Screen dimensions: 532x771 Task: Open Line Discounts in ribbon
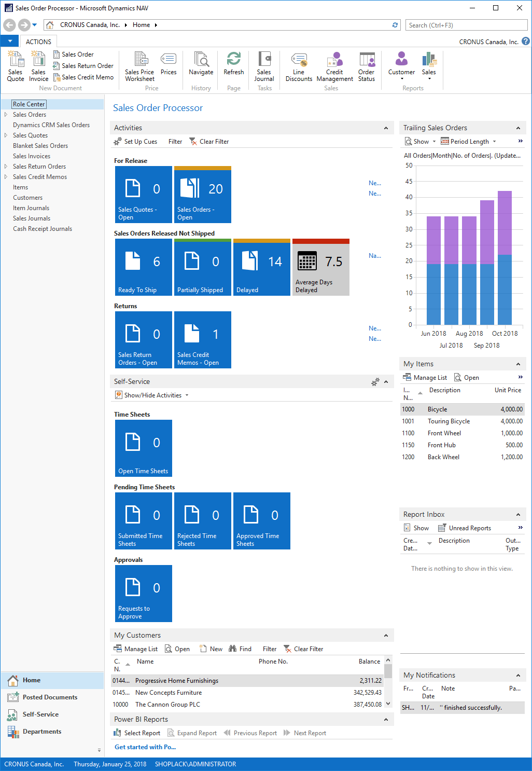(299, 66)
